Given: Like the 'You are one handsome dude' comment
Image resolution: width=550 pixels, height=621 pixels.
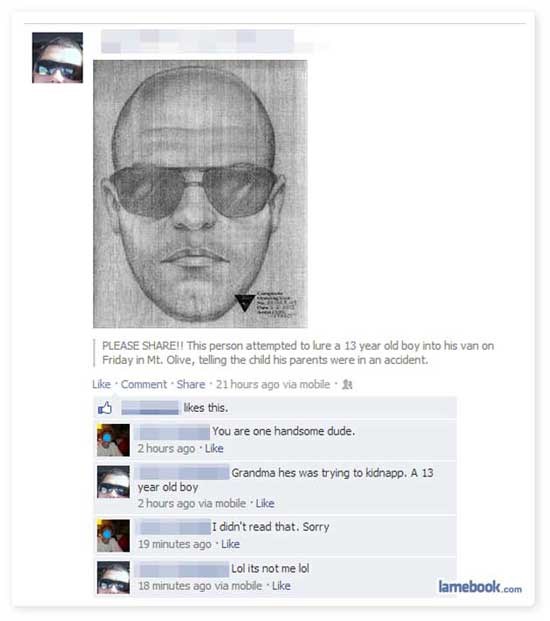Looking at the screenshot, I should [x=214, y=448].
